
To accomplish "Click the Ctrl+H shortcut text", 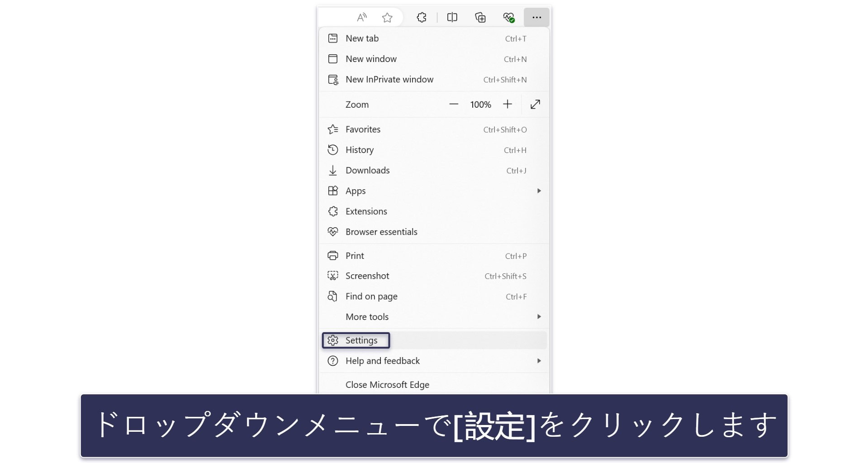I will click(515, 150).
